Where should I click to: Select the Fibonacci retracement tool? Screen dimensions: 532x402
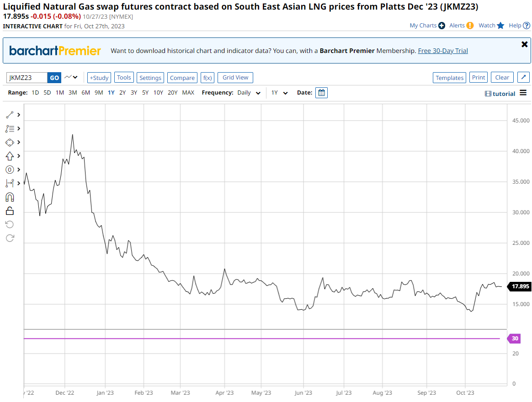[10, 128]
